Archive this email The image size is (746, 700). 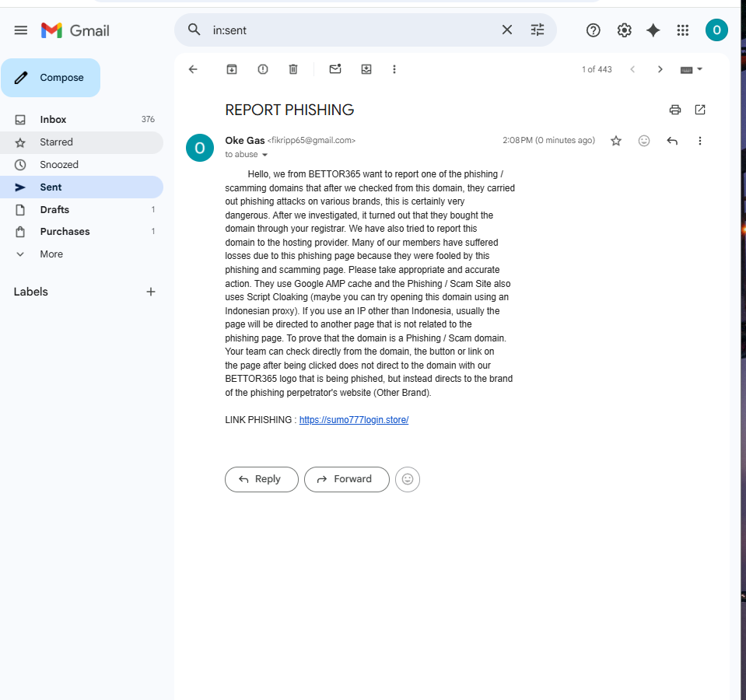tap(232, 69)
